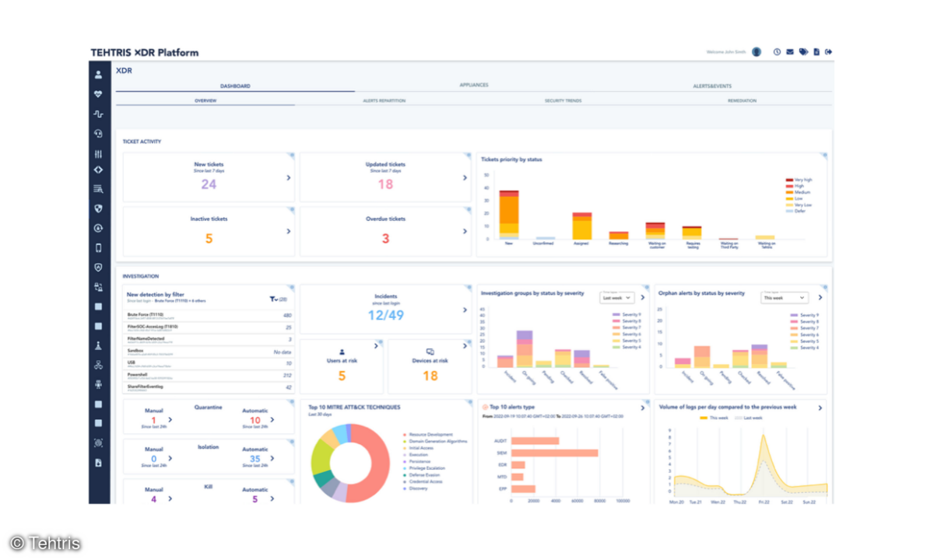The width and height of the screenshot is (934, 560).
Task: Click the Devices at risk screens icon
Action: tap(430, 352)
